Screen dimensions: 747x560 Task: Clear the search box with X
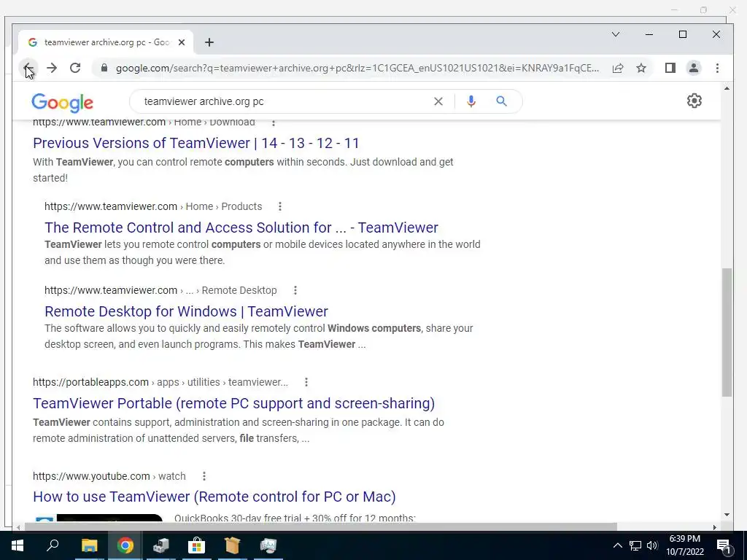pos(438,101)
